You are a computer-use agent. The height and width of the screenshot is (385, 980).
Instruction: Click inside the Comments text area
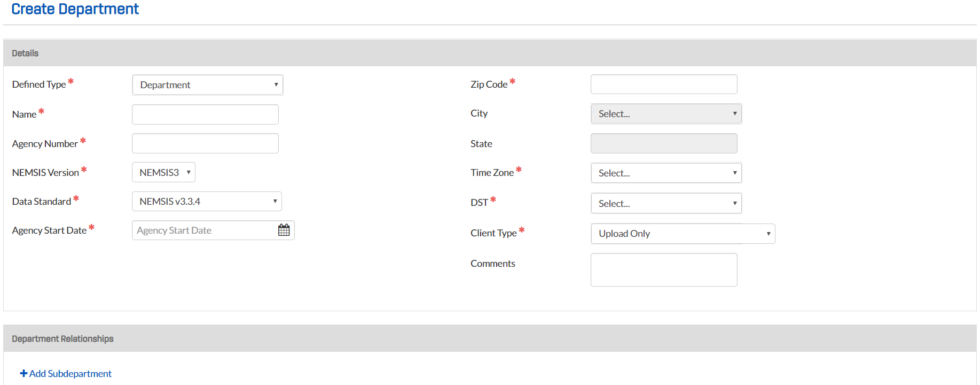pos(664,269)
